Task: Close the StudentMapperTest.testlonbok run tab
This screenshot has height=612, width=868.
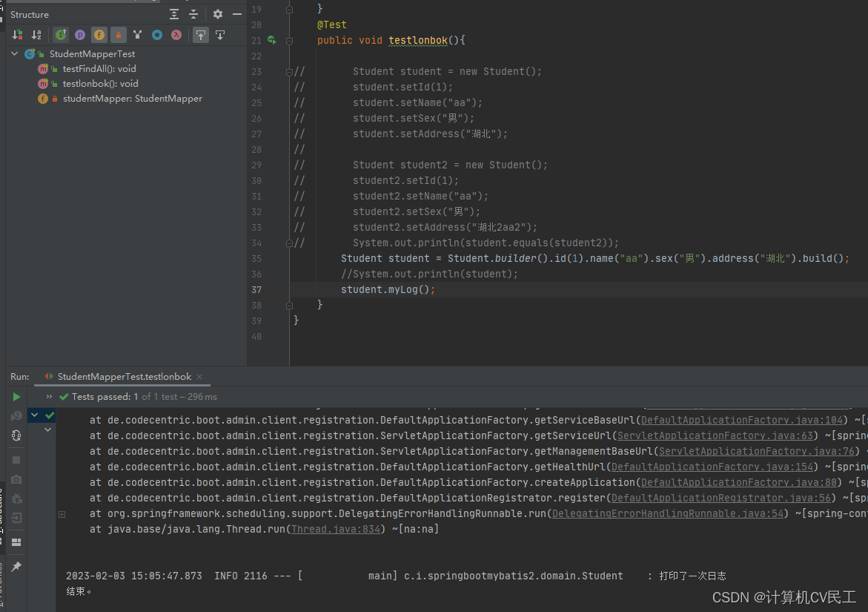Action: tap(199, 377)
